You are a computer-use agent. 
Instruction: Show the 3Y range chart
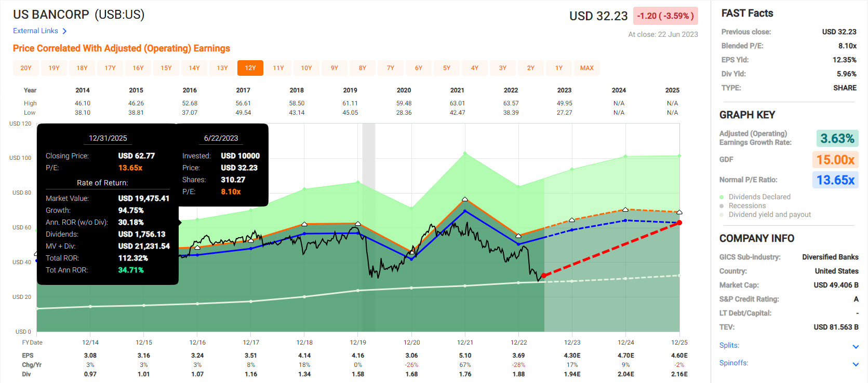(x=503, y=68)
